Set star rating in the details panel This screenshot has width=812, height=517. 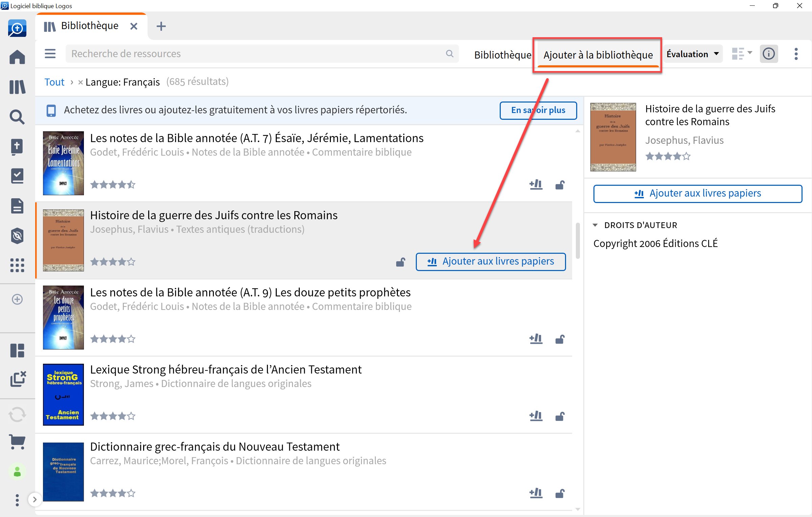click(x=668, y=156)
